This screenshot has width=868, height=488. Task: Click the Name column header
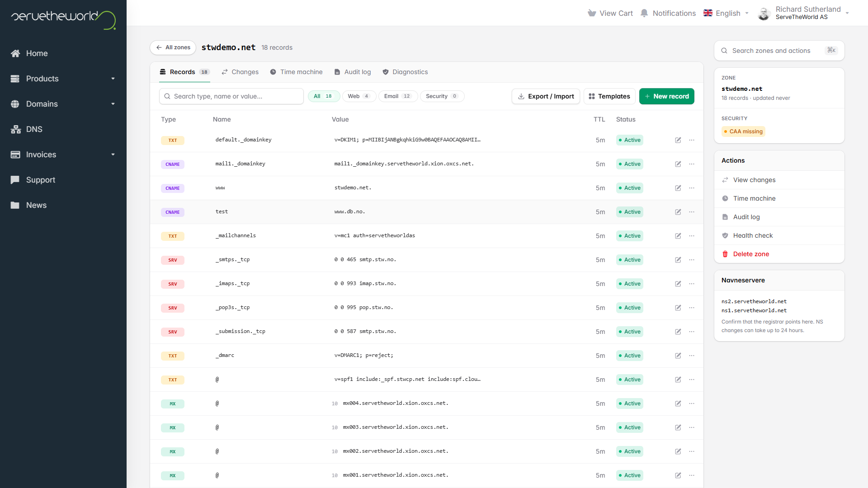(x=222, y=119)
